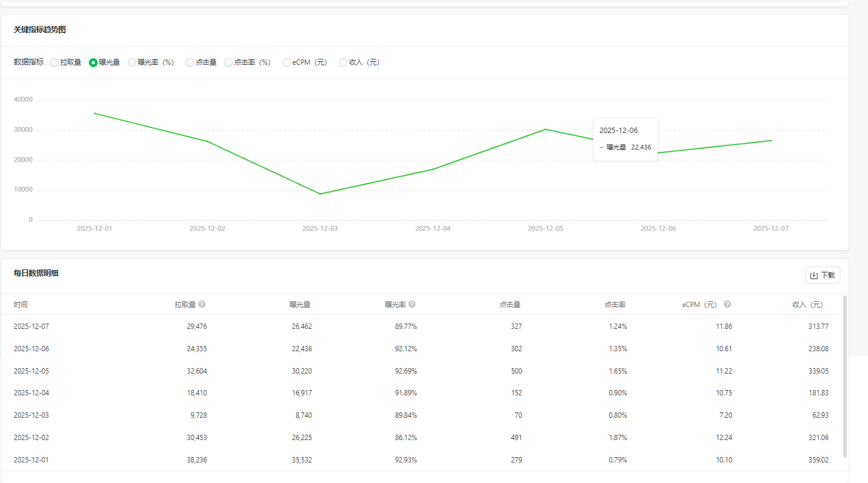Click the help icon next to 拉取量 header
Viewport: 868px width, 483px height.
tap(202, 304)
